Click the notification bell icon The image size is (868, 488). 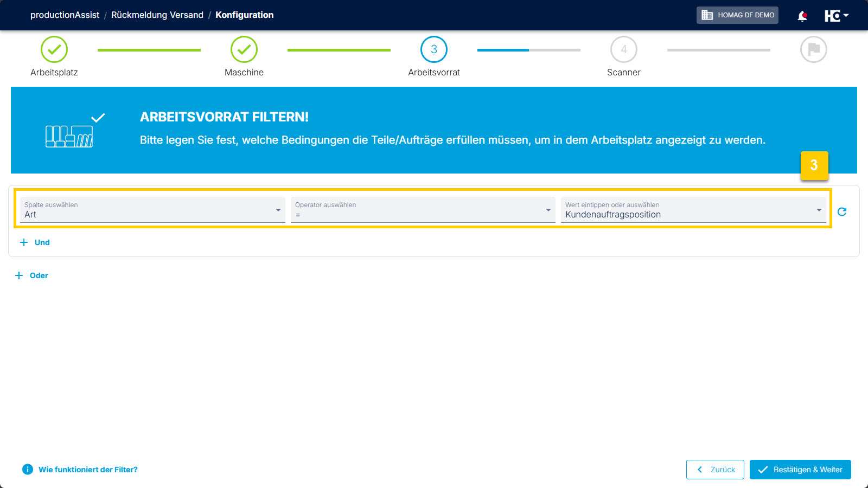[802, 16]
